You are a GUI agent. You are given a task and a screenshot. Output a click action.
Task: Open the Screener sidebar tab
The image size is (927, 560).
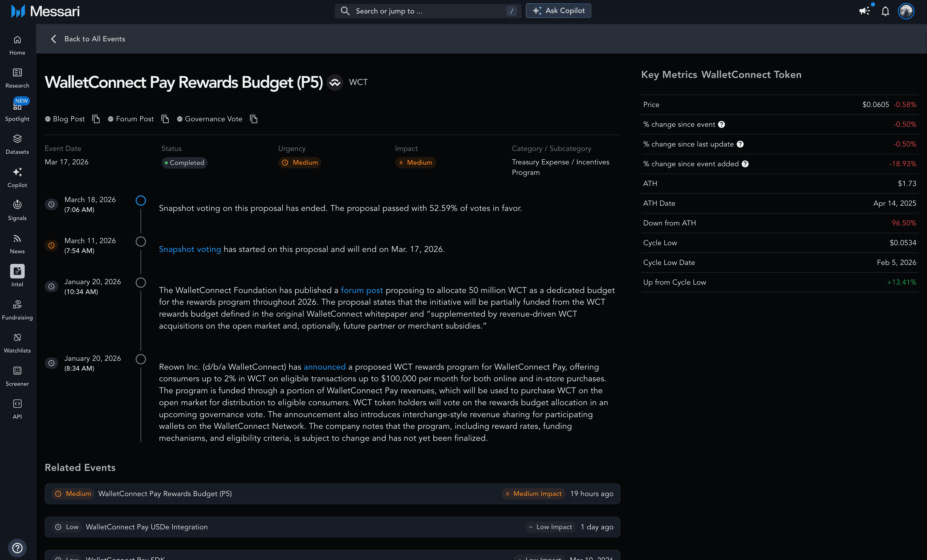pos(17,376)
